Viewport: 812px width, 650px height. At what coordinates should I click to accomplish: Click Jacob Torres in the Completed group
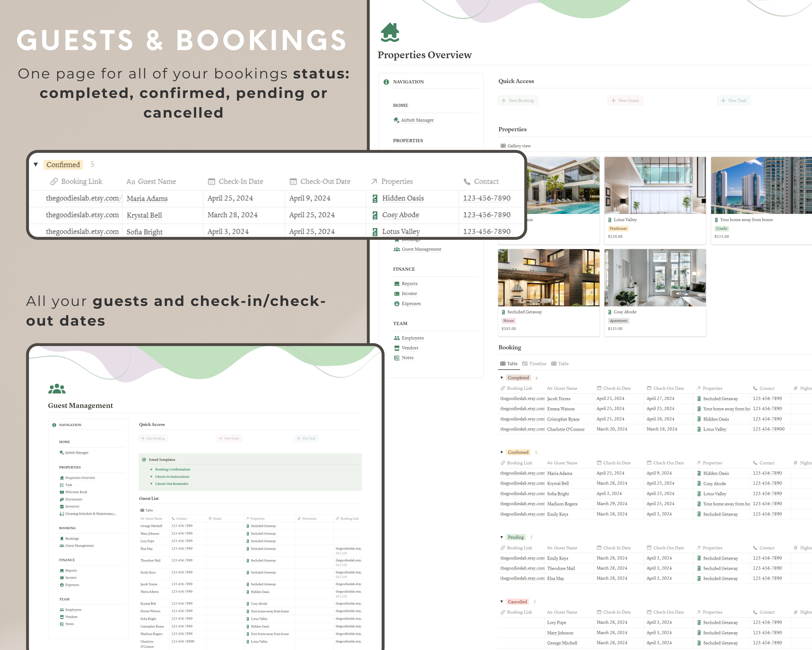558,399
